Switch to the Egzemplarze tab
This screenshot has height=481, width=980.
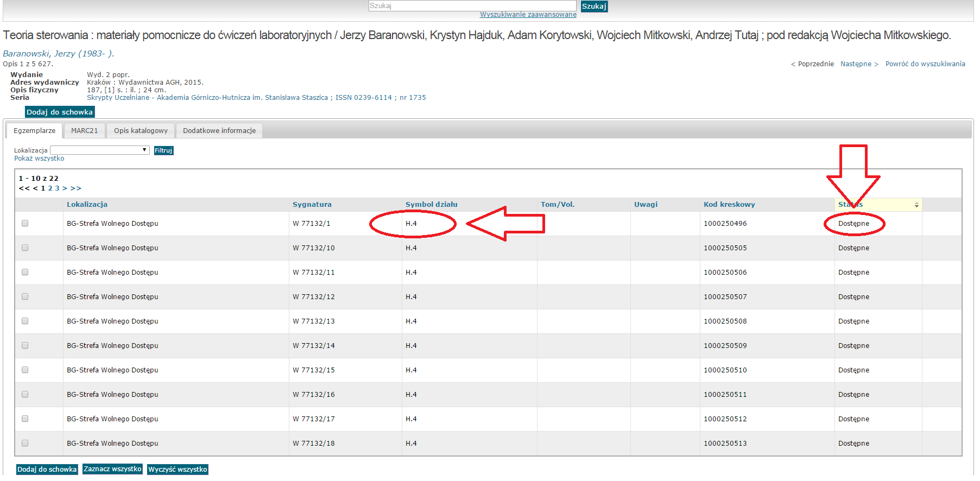(x=34, y=131)
